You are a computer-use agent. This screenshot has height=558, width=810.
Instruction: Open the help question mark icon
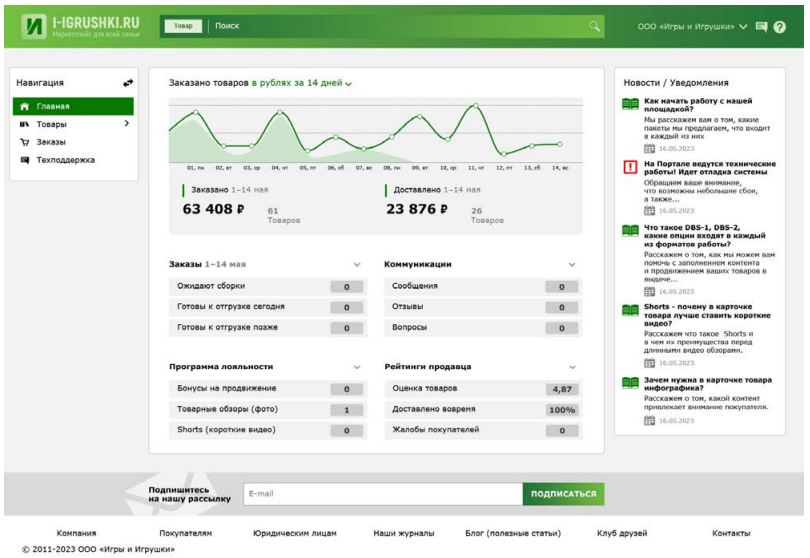coord(780,27)
